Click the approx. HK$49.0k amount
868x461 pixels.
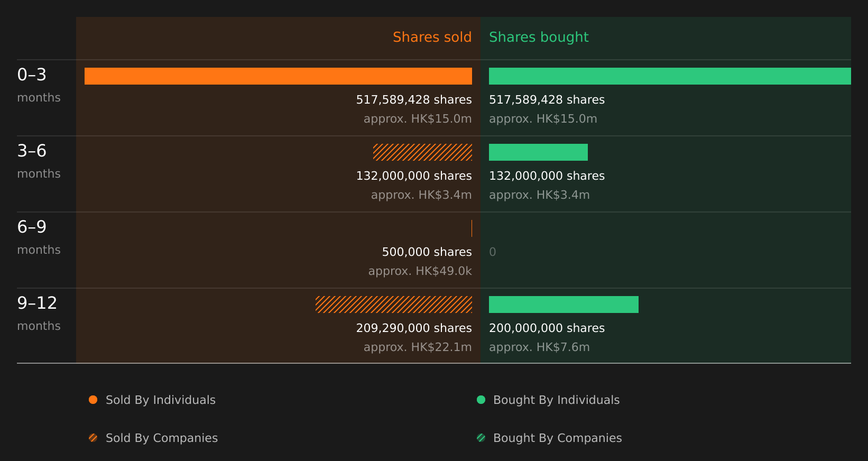(420, 271)
